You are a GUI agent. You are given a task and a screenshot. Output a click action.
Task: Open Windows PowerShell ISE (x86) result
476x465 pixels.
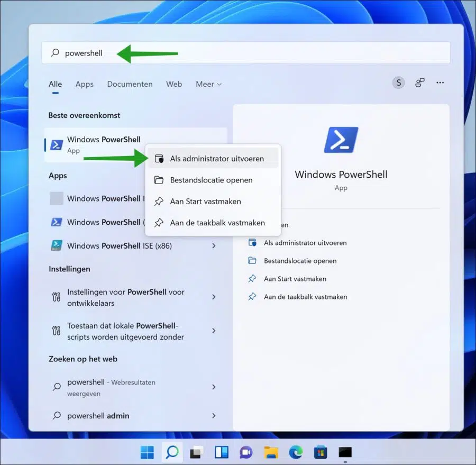tap(135, 245)
